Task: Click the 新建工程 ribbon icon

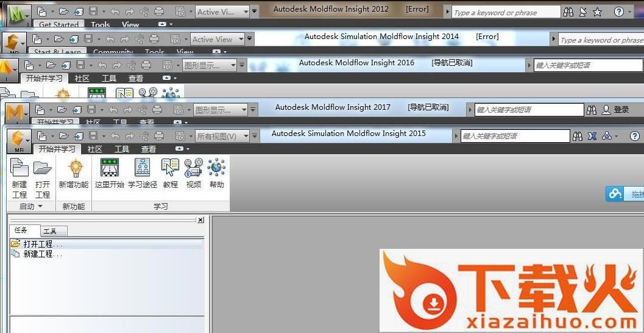Action: click(19, 168)
